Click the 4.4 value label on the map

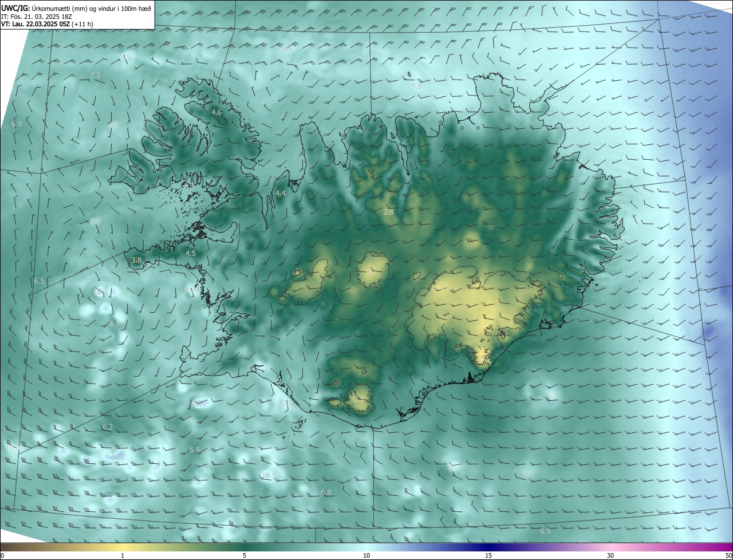(x=281, y=194)
